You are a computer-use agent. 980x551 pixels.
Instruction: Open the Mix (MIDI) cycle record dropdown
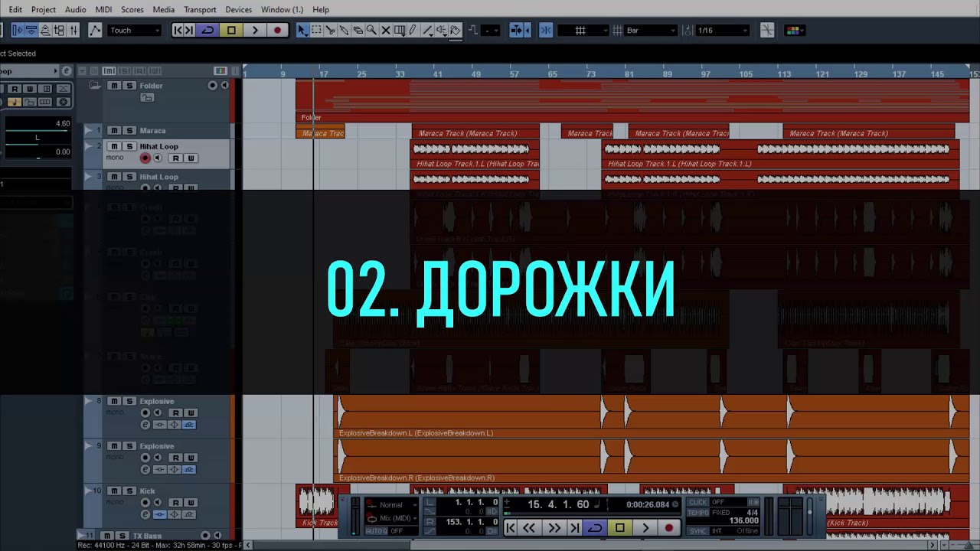(x=392, y=518)
